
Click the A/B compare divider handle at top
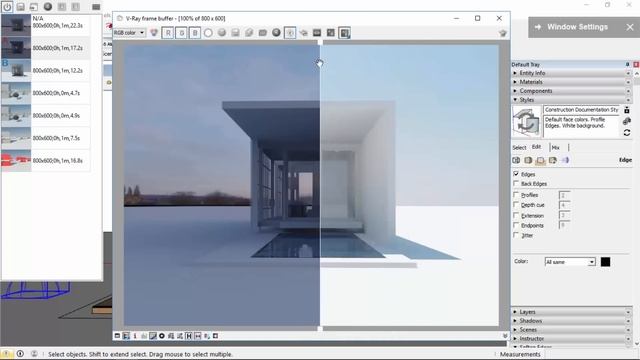pos(320,42)
